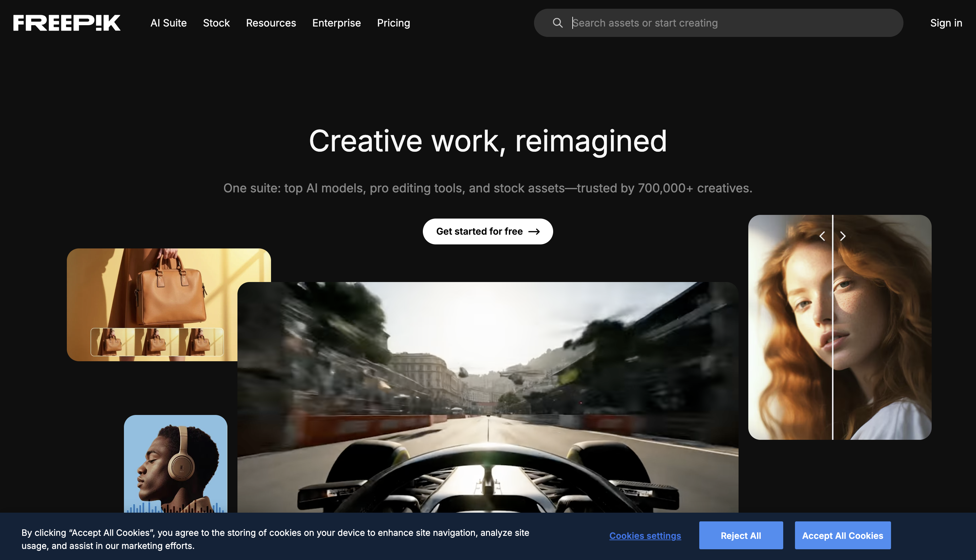Select the Pricing menu item
This screenshot has width=976, height=560.
(393, 23)
